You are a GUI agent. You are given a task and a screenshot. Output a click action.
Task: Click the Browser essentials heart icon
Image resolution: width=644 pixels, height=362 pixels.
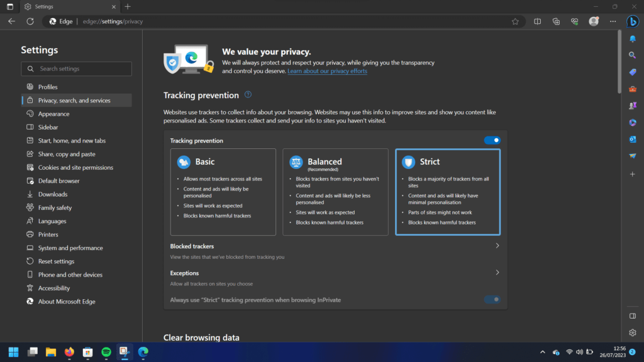pos(574,21)
